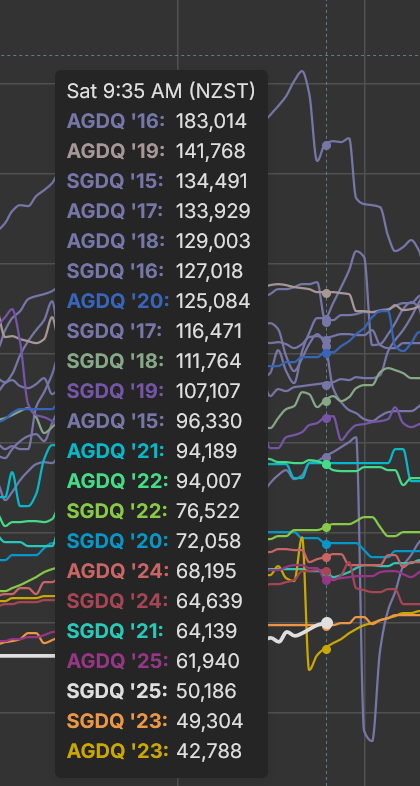Select the bright green AGDQ '22 point
The image size is (420, 786).
326,464
